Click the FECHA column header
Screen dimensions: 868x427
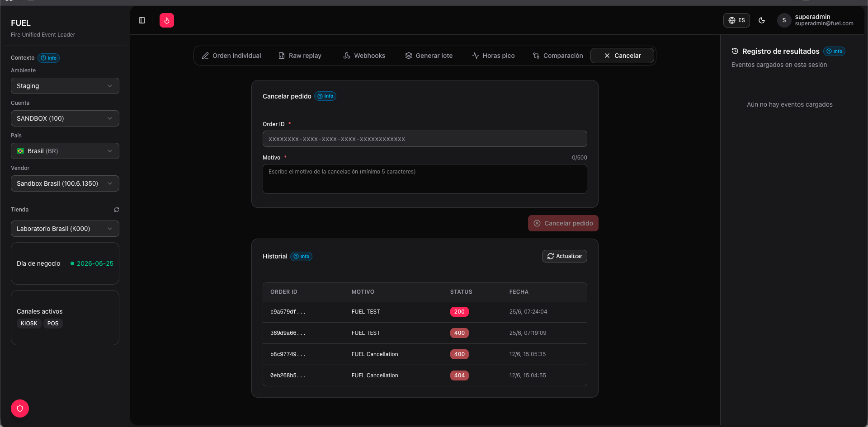click(519, 292)
